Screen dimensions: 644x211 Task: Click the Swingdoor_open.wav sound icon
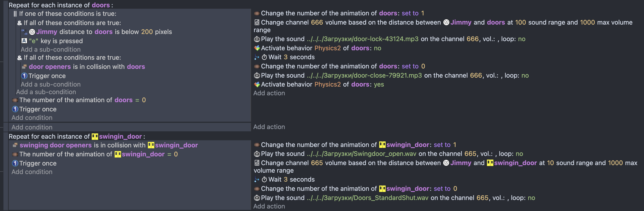[257, 154]
